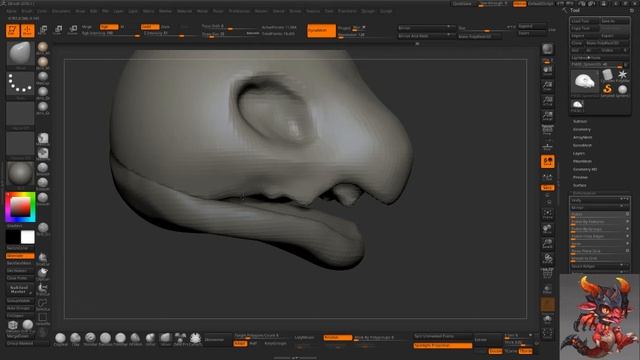Open the Stroke menu
This screenshot has width=640, height=360.
point(295,11)
